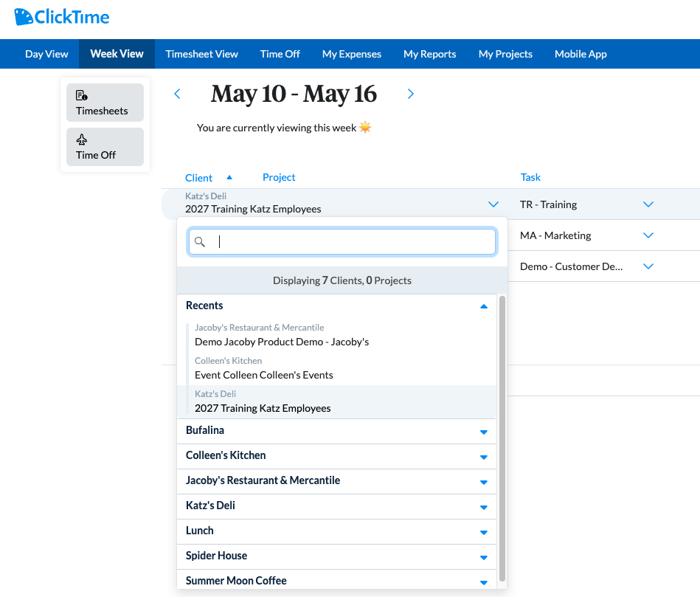The image size is (700, 597).
Task: Click the search magnifier icon
Action: 200,242
